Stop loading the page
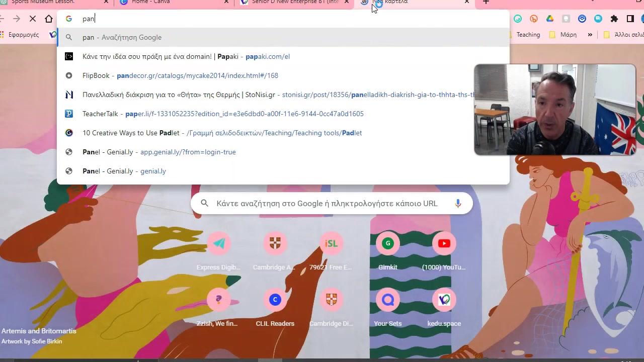The image size is (644, 362). click(33, 19)
